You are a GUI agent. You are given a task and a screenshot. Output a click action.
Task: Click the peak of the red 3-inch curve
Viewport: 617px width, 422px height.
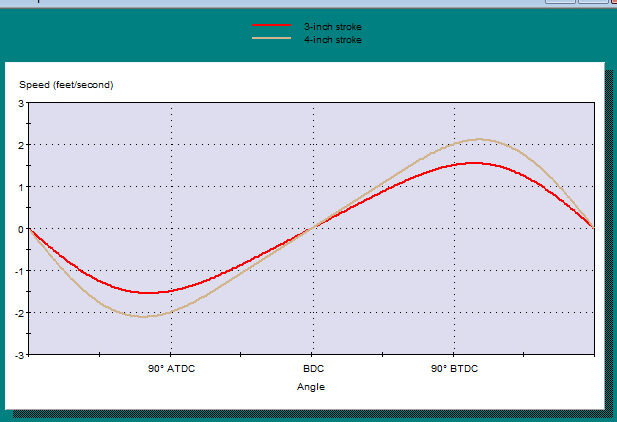tap(473, 163)
